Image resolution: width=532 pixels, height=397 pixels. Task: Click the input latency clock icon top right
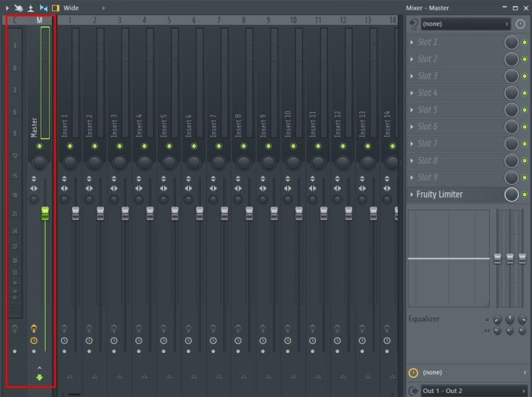point(520,24)
